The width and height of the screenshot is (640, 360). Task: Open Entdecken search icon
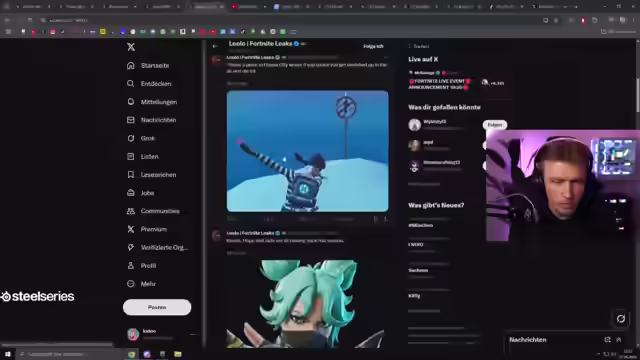[131, 84]
